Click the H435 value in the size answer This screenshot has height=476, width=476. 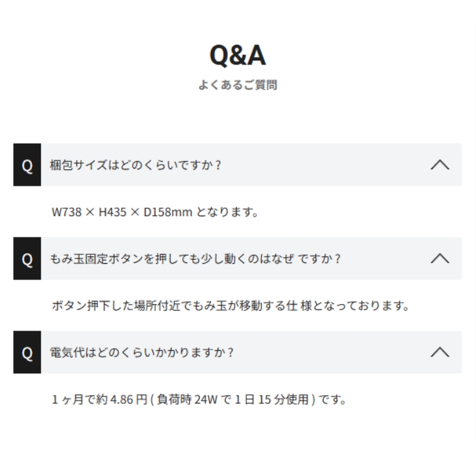(x=113, y=212)
